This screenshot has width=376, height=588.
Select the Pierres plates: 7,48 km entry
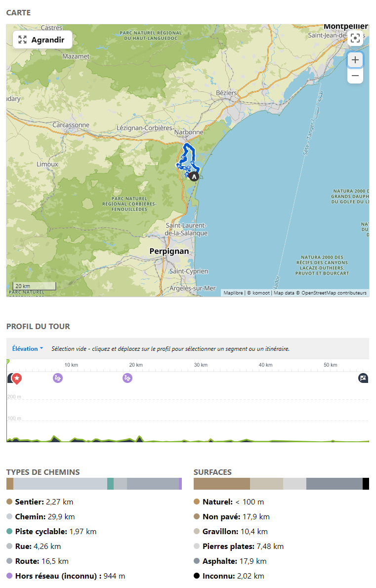click(x=239, y=546)
